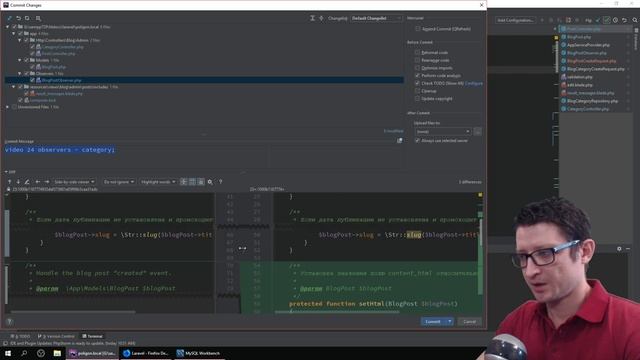Click Configure link next to Check TODO
Screen dimensions: 640x360
[473, 83]
